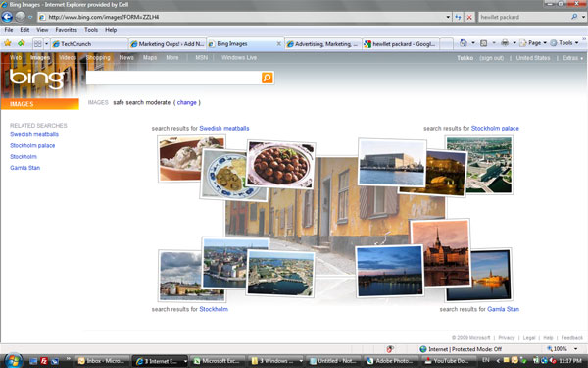Open the Tools command bar dropdown
The height and width of the screenshot is (368, 588).
(x=564, y=43)
